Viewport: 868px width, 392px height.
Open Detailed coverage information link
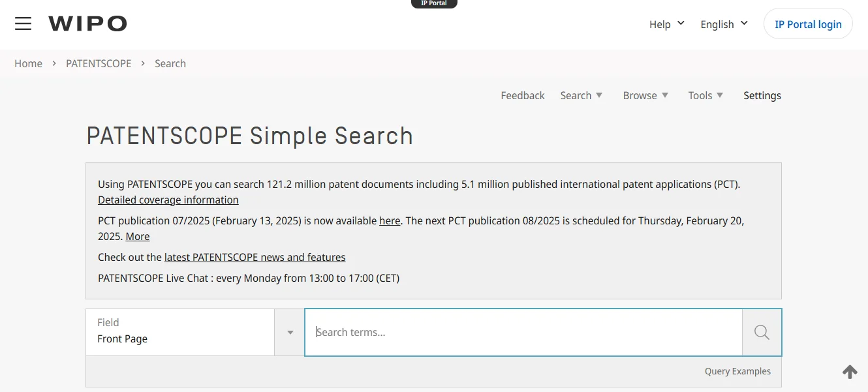[x=168, y=200]
